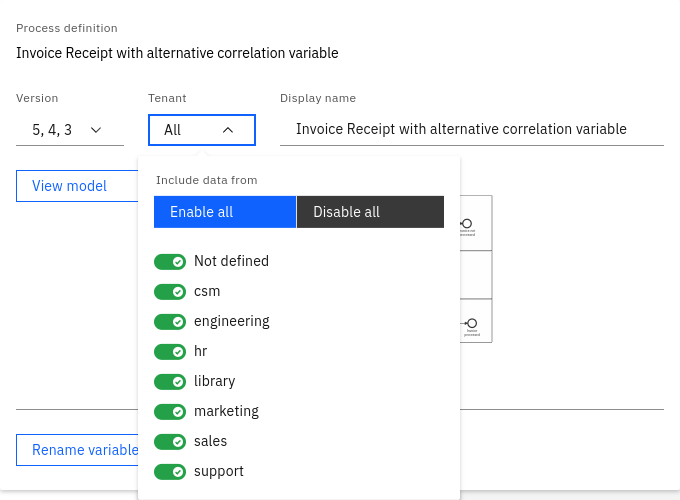This screenshot has width=680, height=500.
Task: Turn off the engineering tenant switch
Action: 170,322
